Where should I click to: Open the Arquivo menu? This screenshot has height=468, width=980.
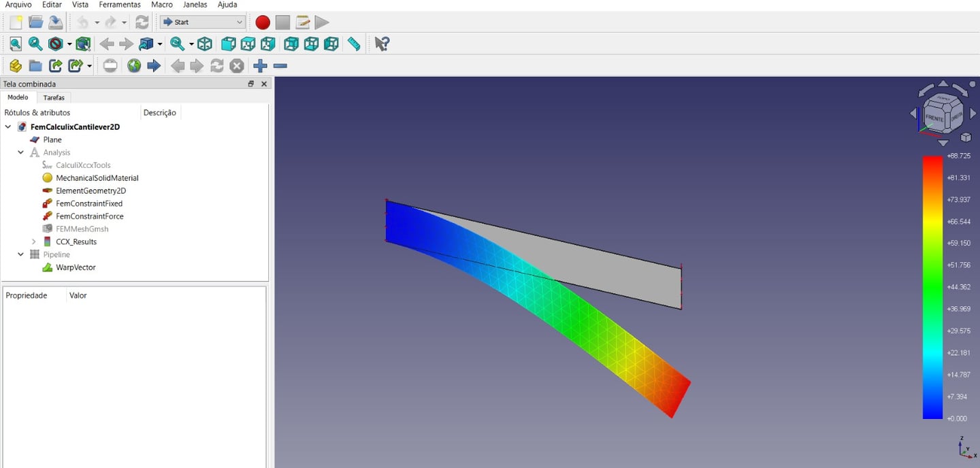[18, 5]
